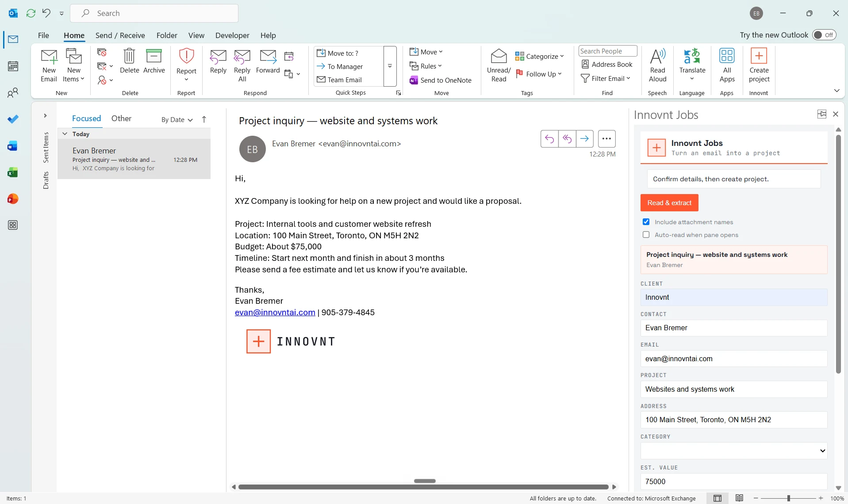Reply using reading pane arrow icon
The width and height of the screenshot is (848, 504).
(x=549, y=139)
